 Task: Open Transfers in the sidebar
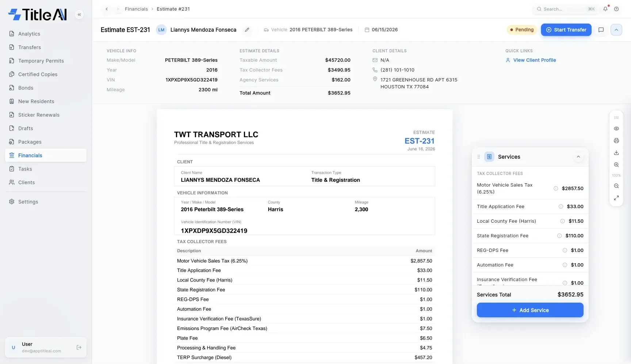[46, 47]
